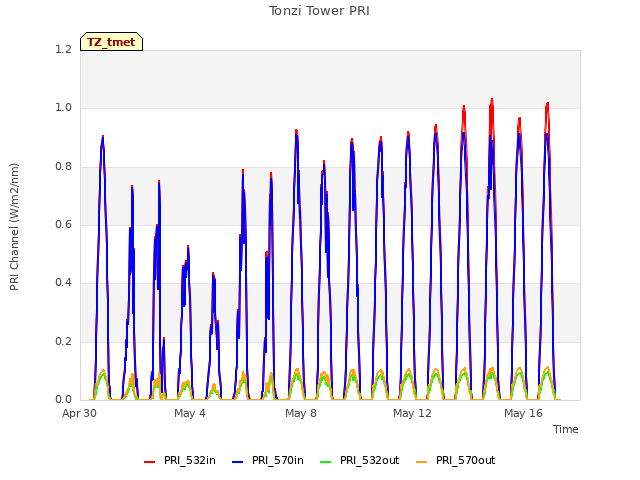Click the TZ_tmet label badge
Screen dimensions: 640x480
point(111,42)
